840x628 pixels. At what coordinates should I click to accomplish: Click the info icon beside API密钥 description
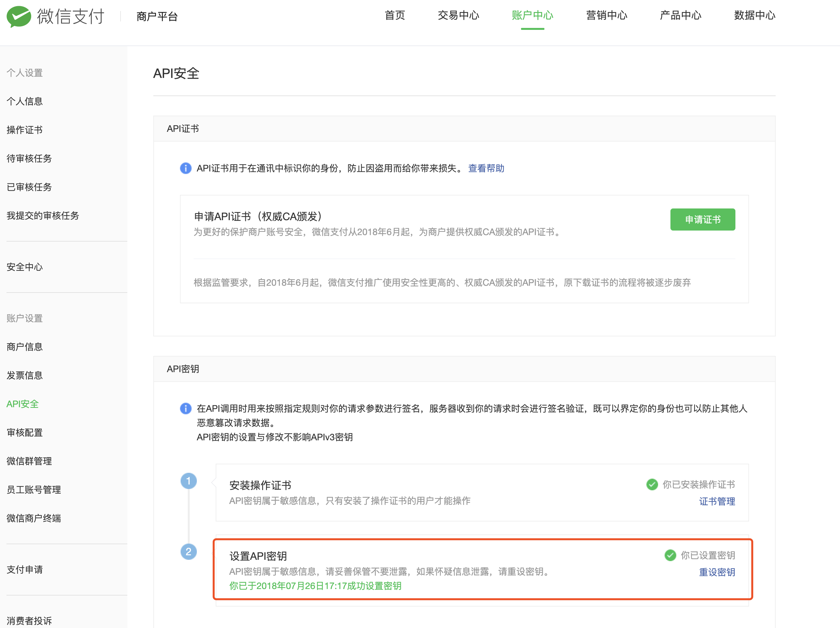coord(185,408)
